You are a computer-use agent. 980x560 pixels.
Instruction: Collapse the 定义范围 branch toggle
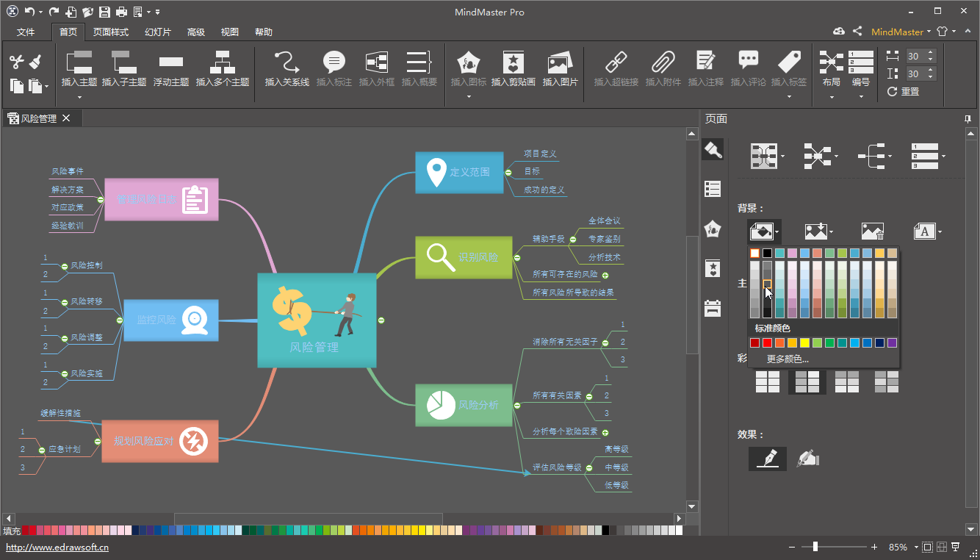(508, 172)
